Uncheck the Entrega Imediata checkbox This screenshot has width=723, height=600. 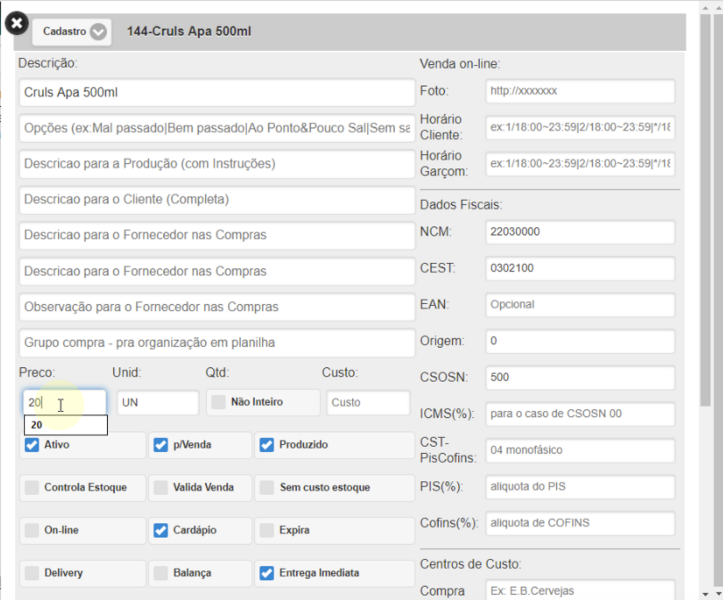tap(267, 573)
